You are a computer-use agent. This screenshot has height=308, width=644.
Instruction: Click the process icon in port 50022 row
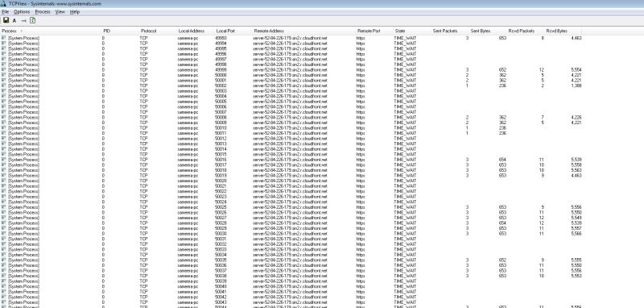[4, 191]
